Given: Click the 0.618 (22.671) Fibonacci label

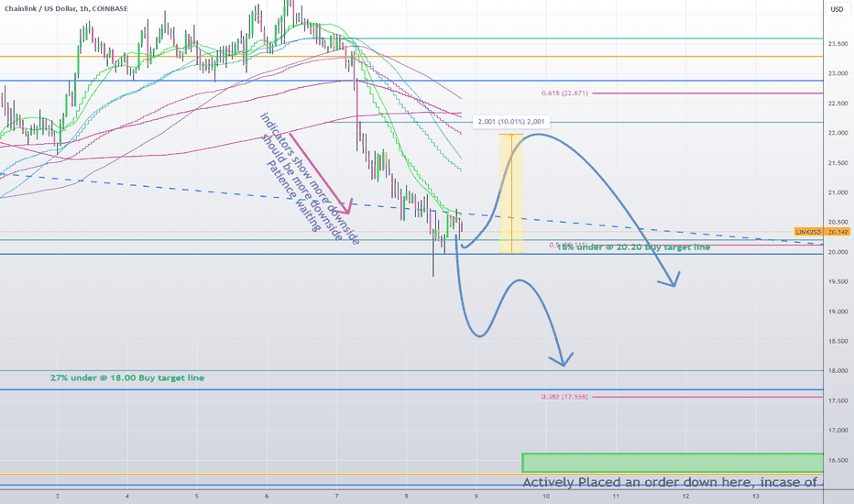Looking at the screenshot, I should (x=564, y=93).
